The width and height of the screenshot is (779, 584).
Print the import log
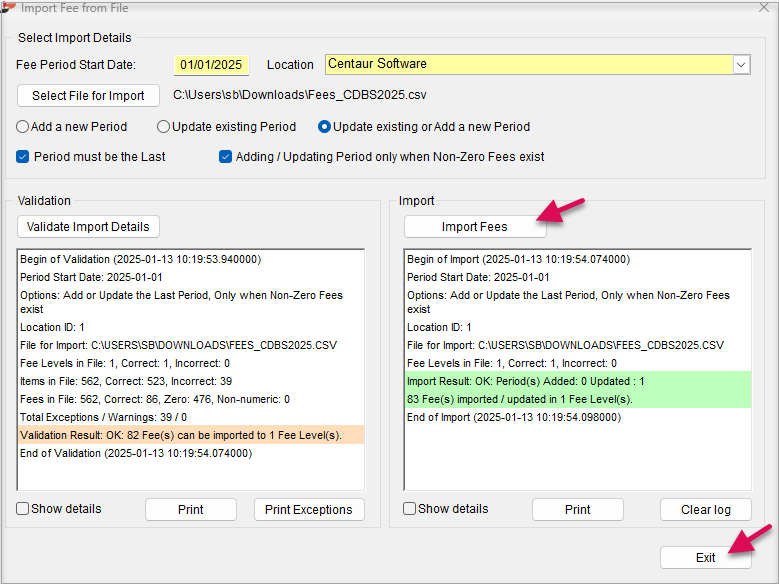(x=578, y=509)
